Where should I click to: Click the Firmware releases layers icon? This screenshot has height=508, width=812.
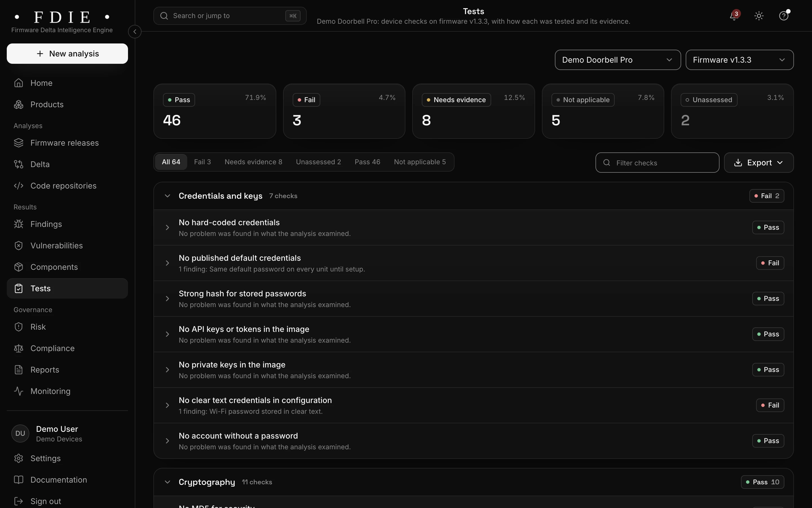[x=18, y=143]
